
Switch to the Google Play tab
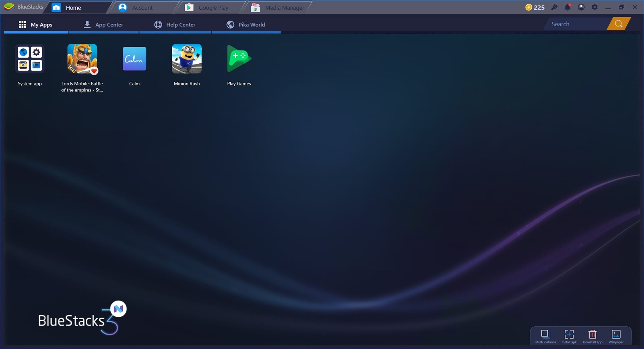[211, 7]
